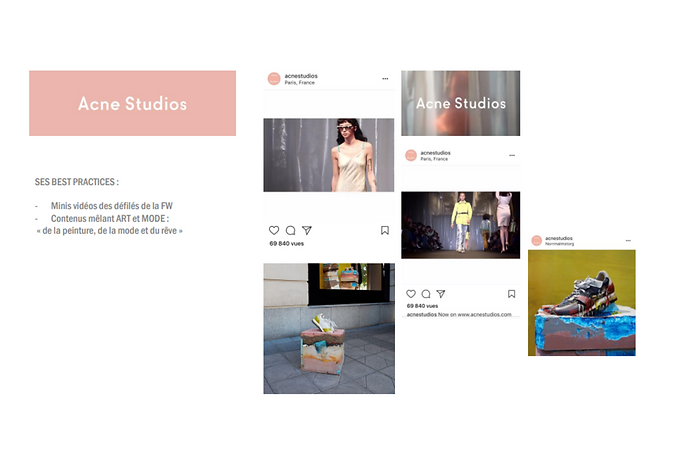Open comments on the slip dress model post

click(x=290, y=230)
